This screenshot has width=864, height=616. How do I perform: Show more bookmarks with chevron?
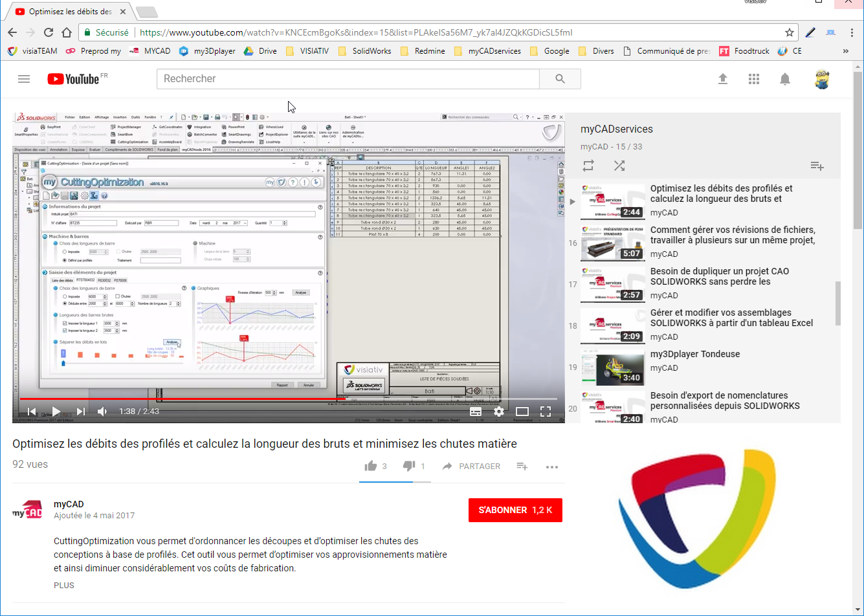pos(846,50)
